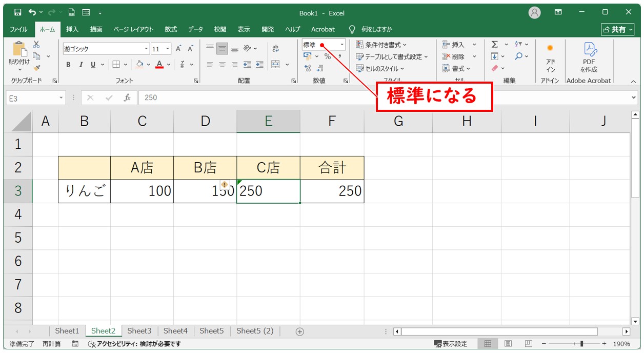Click the 表示設定 button in status bar
The width and height of the screenshot is (644, 353).
coord(451,344)
